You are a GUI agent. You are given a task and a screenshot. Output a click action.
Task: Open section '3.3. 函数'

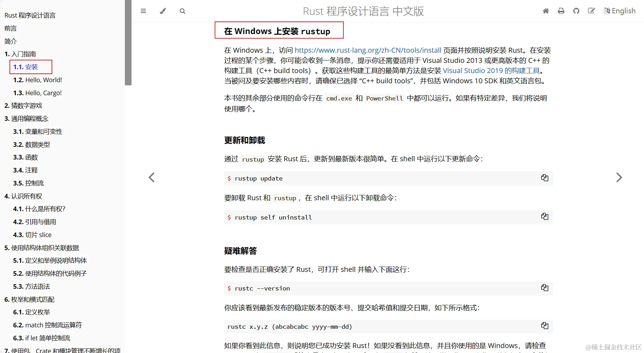(x=25, y=157)
